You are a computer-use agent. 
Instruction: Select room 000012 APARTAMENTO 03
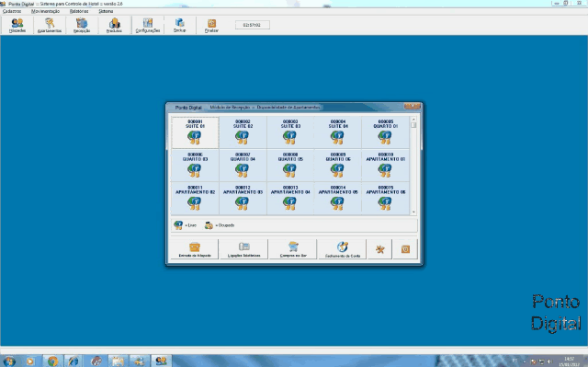pos(243,198)
